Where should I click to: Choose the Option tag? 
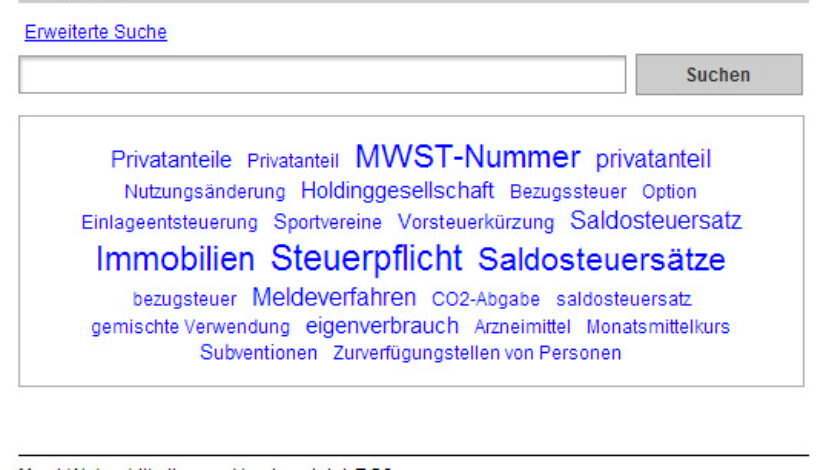pos(669,191)
